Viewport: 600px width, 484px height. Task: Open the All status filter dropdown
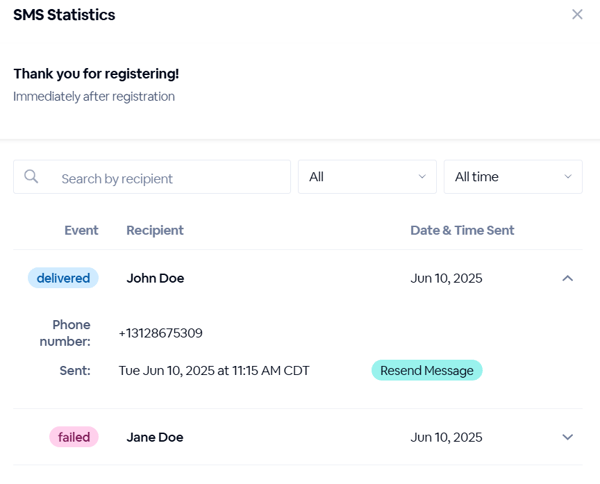pos(367,177)
